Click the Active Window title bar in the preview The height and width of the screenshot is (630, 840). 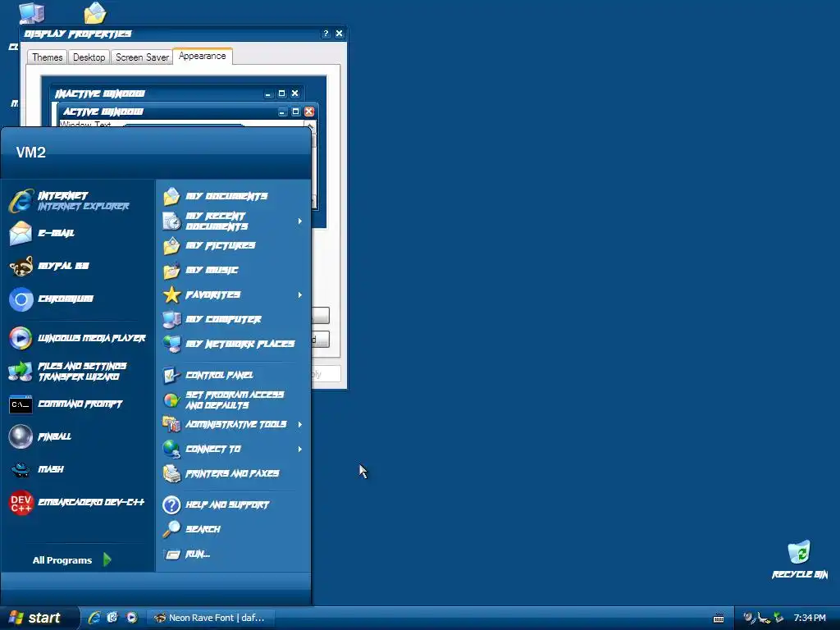coord(188,112)
